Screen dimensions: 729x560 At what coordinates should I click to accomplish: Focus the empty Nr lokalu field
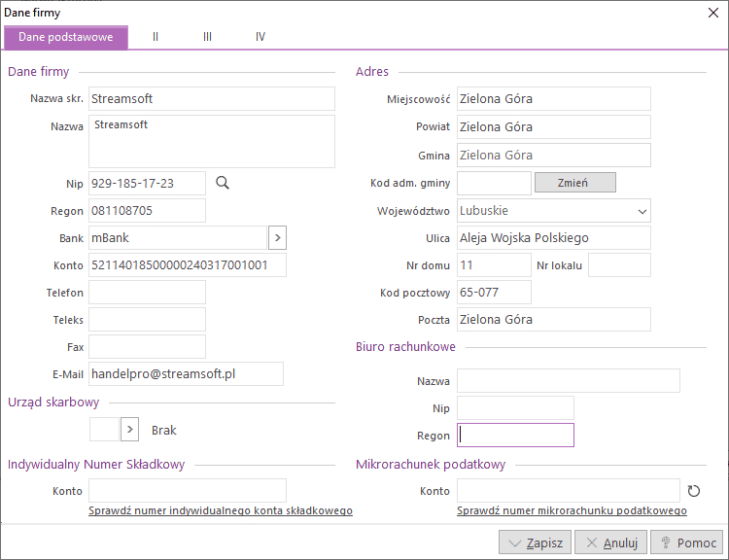tap(619, 265)
